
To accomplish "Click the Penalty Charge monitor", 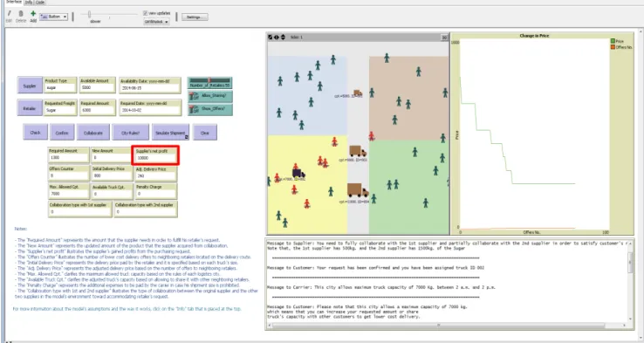I will 155,191.
